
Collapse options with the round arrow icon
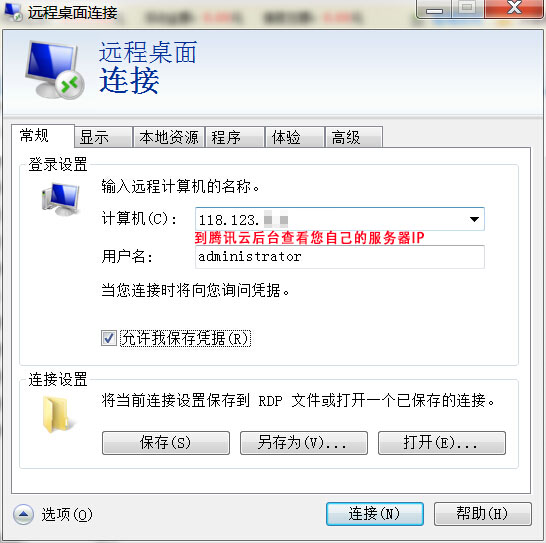[23, 514]
